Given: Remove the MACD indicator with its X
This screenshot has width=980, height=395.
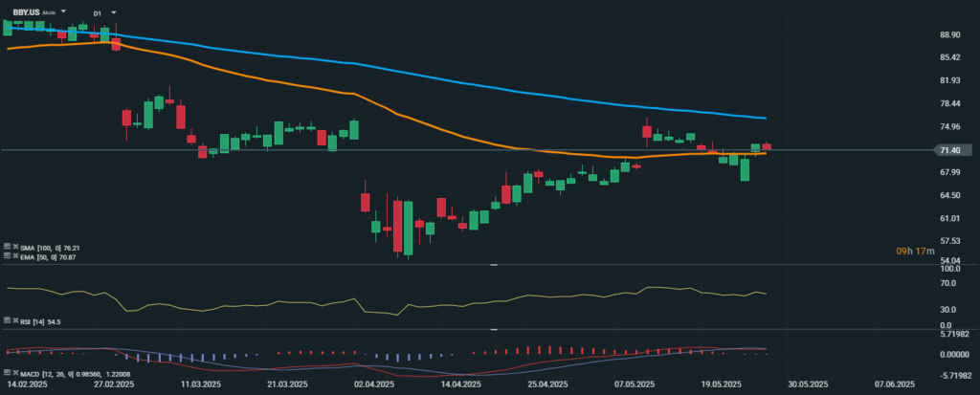Looking at the screenshot, I should click(14, 370).
